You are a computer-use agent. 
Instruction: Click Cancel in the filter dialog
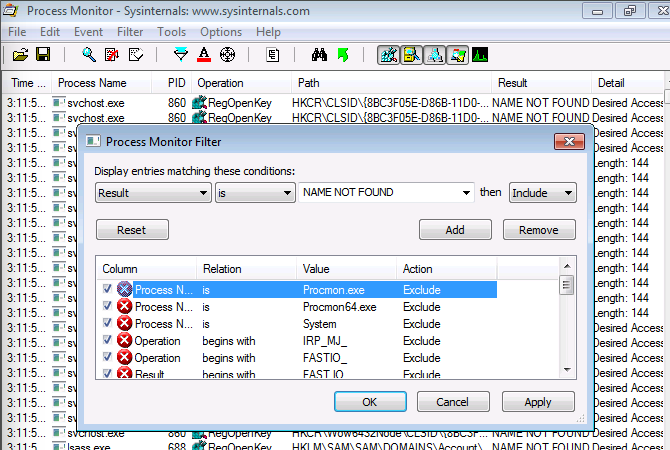click(x=453, y=402)
